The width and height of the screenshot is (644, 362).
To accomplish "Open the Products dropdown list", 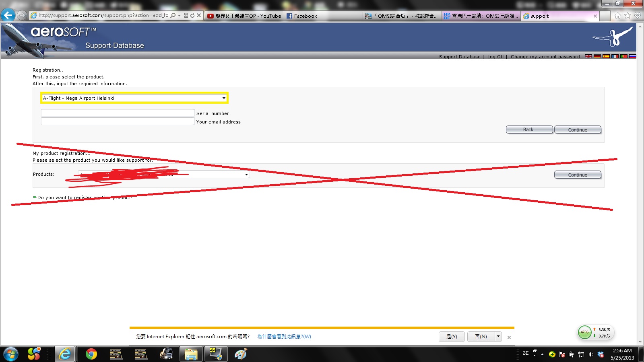I will click(x=164, y=175).
